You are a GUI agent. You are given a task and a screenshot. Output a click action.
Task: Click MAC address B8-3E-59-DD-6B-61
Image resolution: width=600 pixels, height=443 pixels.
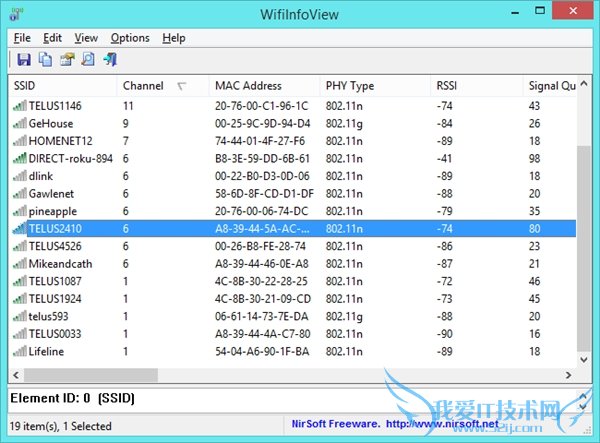pyautogui.click(x=262, y=158)
